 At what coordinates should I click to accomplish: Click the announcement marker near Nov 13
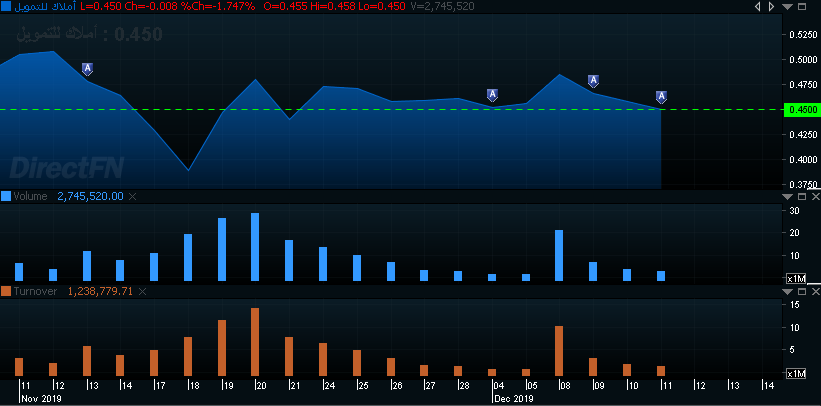tap(88, 69)
